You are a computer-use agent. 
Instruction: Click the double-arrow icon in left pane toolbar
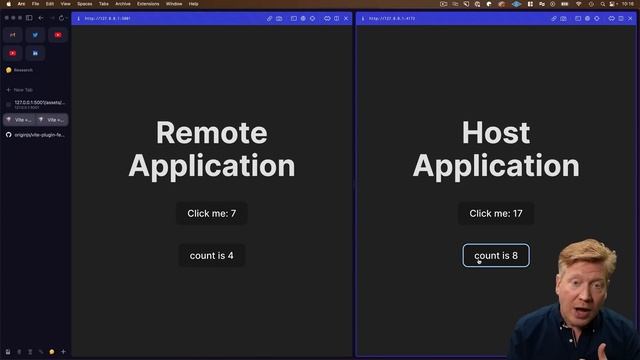(327, 18)
